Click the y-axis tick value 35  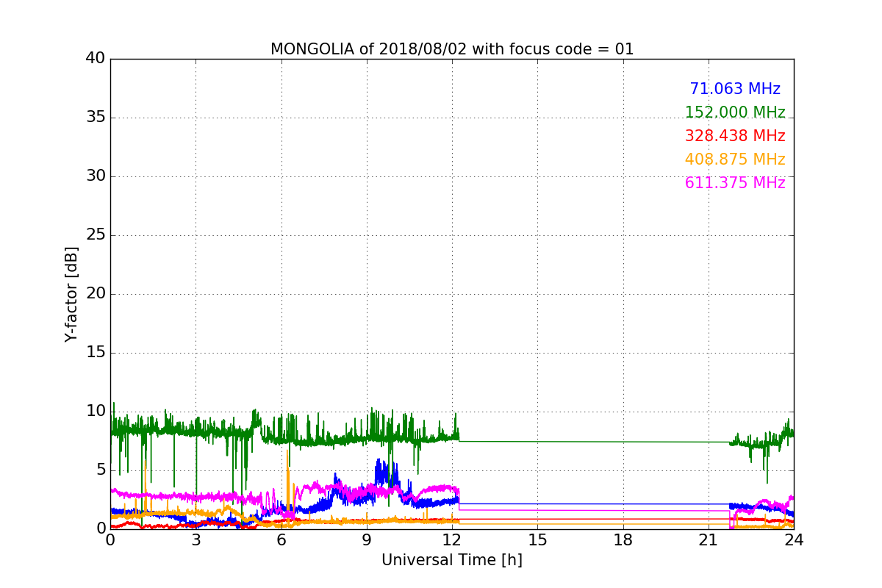click(x=95, y=118)
